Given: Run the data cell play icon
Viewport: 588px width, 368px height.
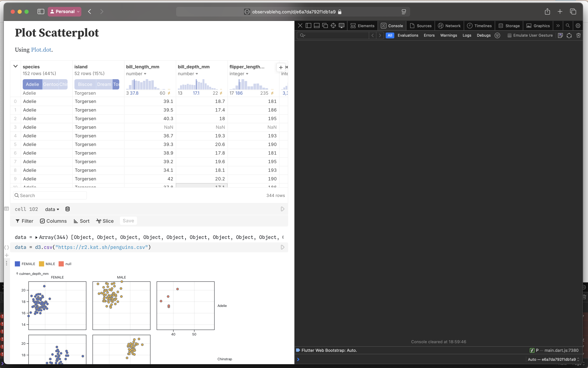Looking at the screenshot, I should pyautogui.click(x=282, y=247).
